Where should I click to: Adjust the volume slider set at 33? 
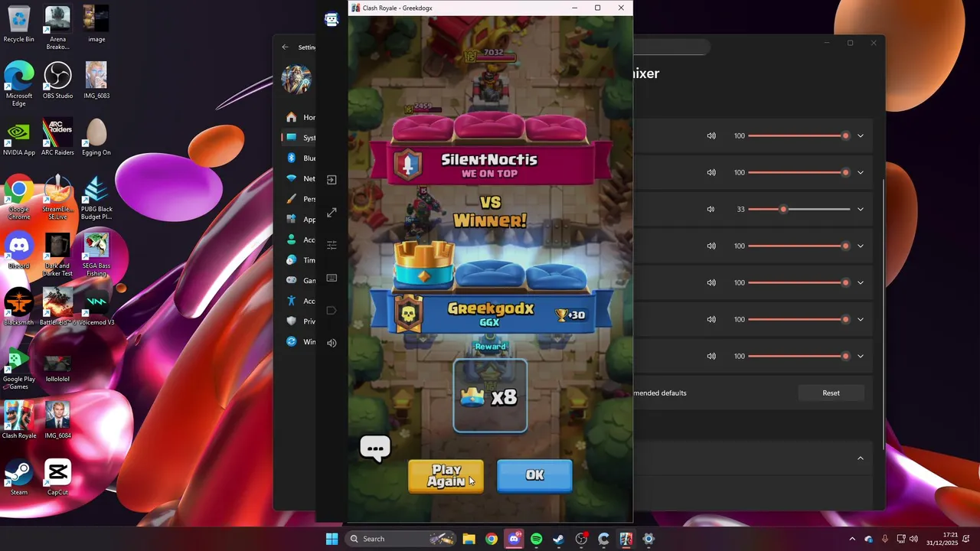coord(799,209)
